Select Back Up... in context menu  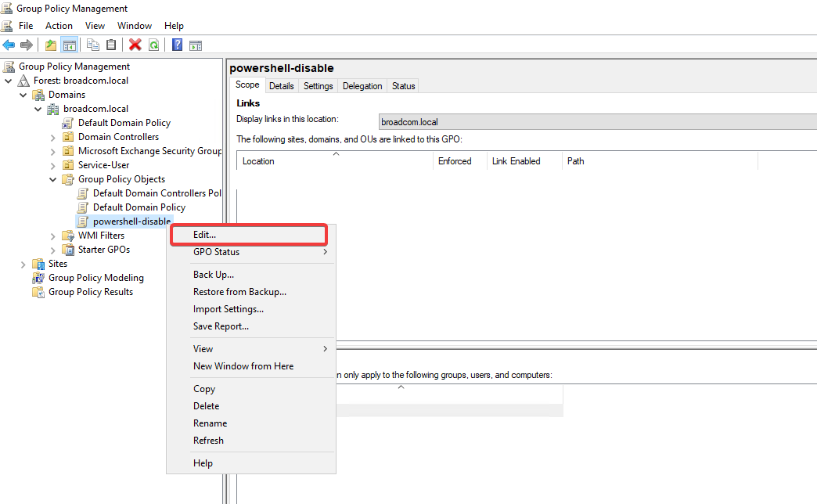pyautogui.click(x=214, y=275)
